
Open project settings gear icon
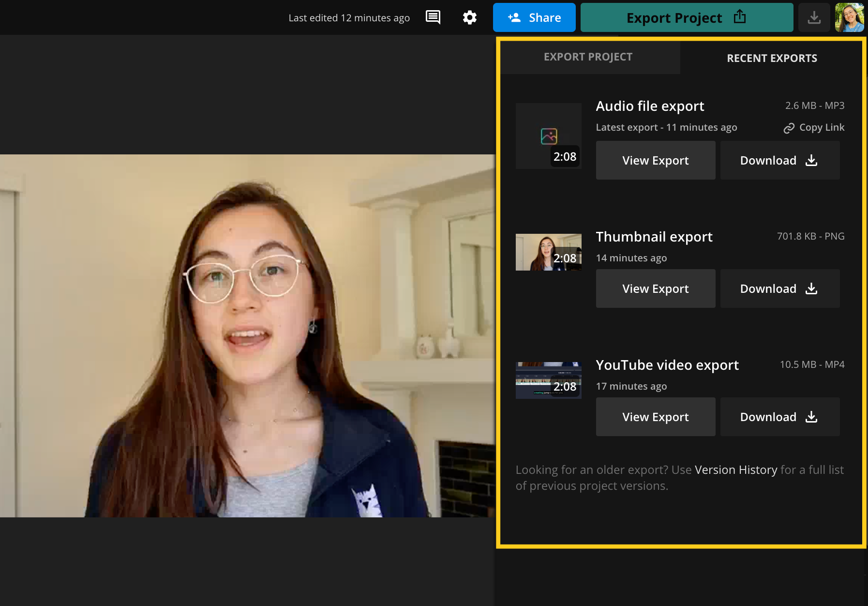coord(469,17)
